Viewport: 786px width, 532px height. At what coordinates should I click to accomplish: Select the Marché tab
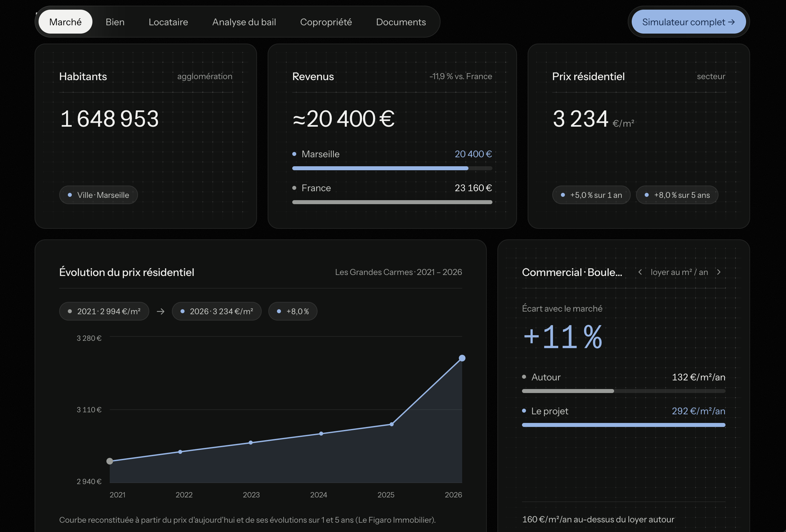click(65, 22)
